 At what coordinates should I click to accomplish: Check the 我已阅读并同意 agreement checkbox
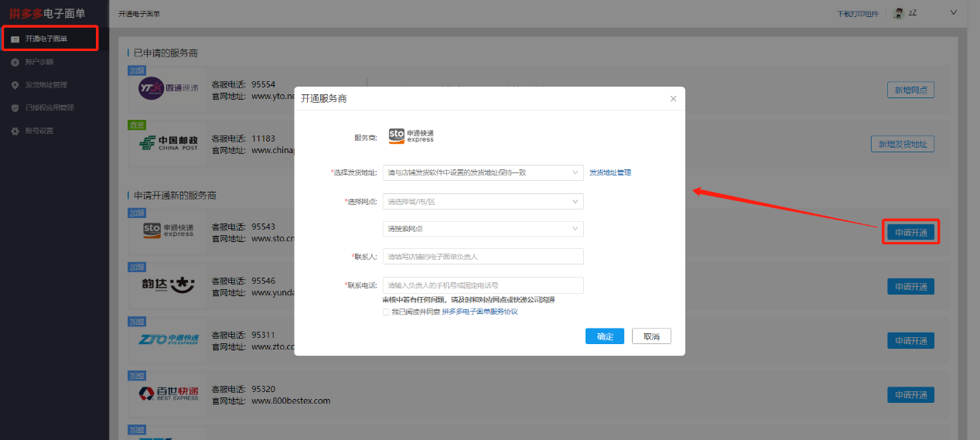point(386,312)
